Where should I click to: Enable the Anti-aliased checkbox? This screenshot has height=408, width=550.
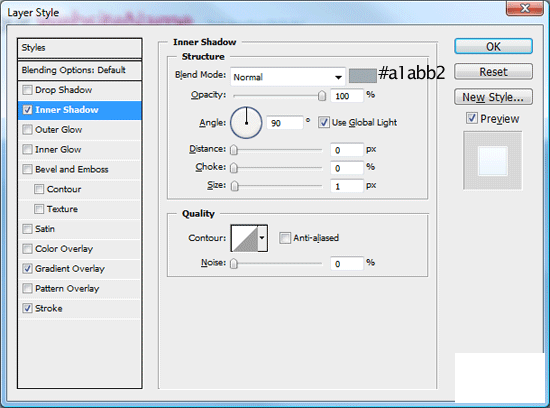click(x=284, y=238)
